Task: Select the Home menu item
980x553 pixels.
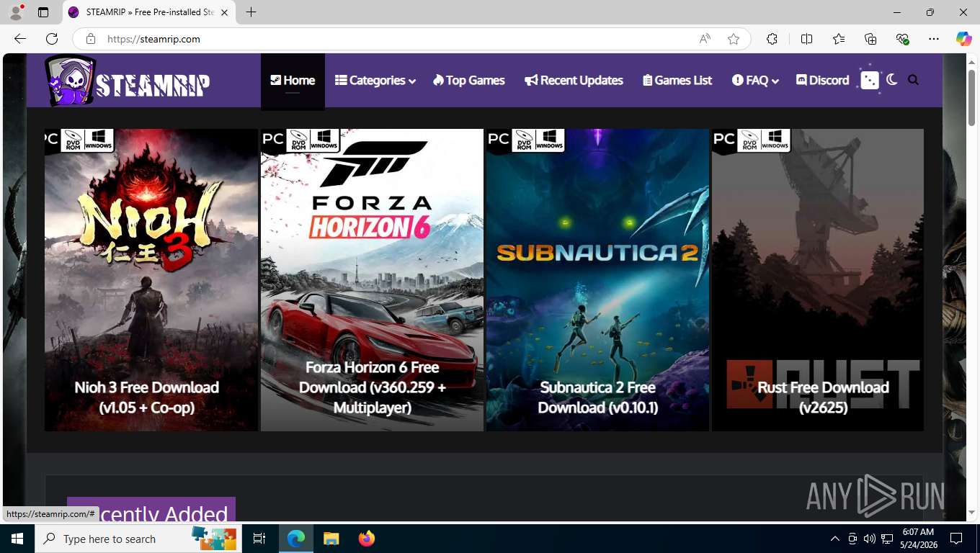Action: (293, 81)
